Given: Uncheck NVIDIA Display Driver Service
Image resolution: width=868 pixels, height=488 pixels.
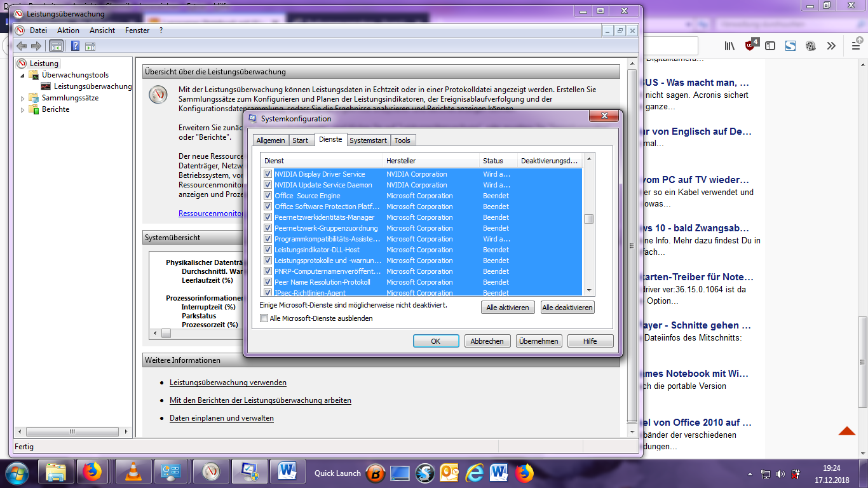Looking at the screenshot, I should point(268,174).
